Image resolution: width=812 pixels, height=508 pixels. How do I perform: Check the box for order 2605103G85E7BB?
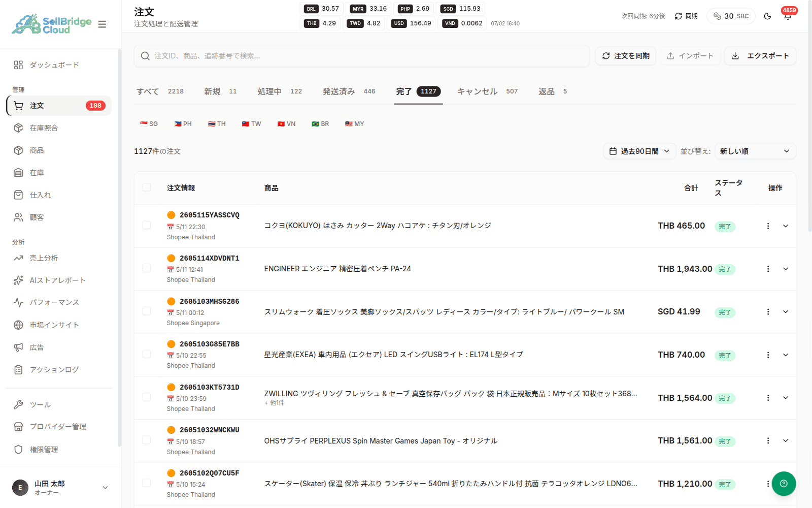point(147,354)
